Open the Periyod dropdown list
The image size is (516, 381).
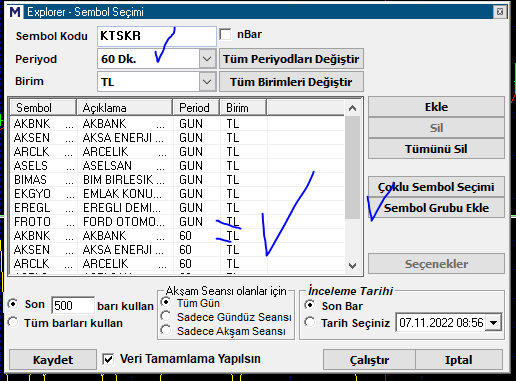tap(207, 59)
